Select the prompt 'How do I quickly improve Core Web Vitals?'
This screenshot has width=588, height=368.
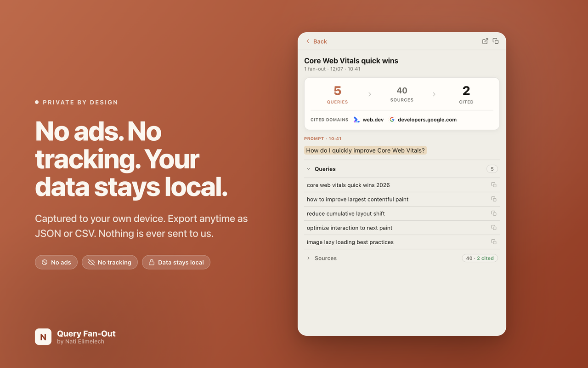(365, 150)
